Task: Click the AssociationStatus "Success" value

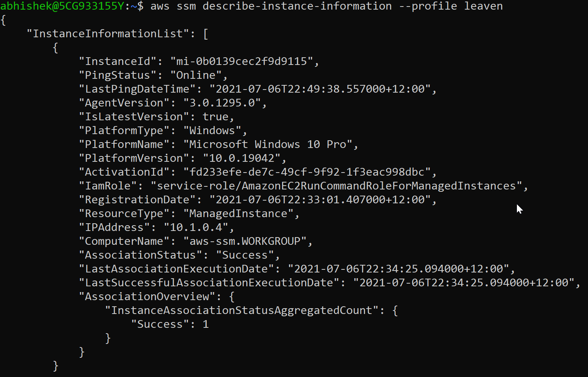Action: point(245,255)
